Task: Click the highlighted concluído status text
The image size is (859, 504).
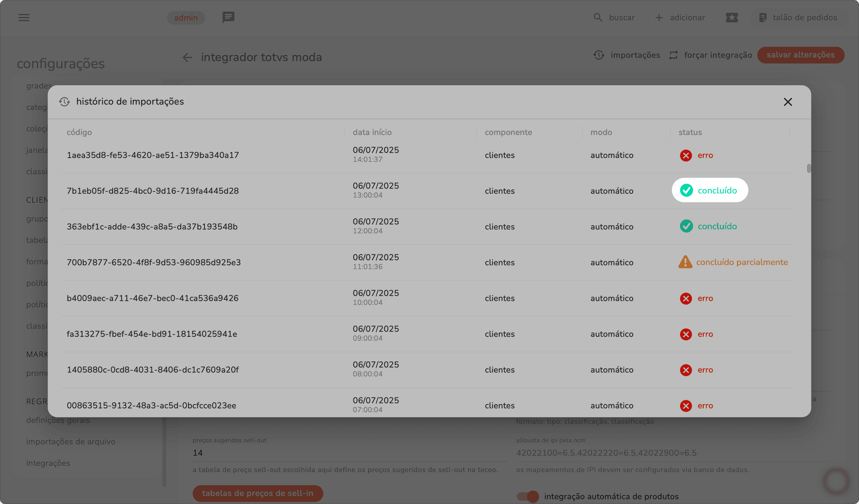Action: pyautogui.click(x=717, y=190)
